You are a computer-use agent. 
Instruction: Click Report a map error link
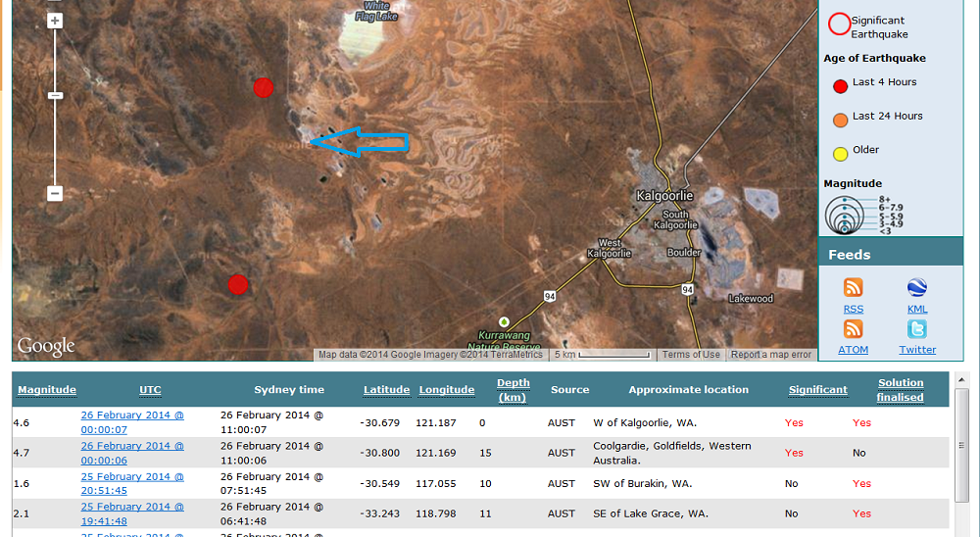[771, 355]
